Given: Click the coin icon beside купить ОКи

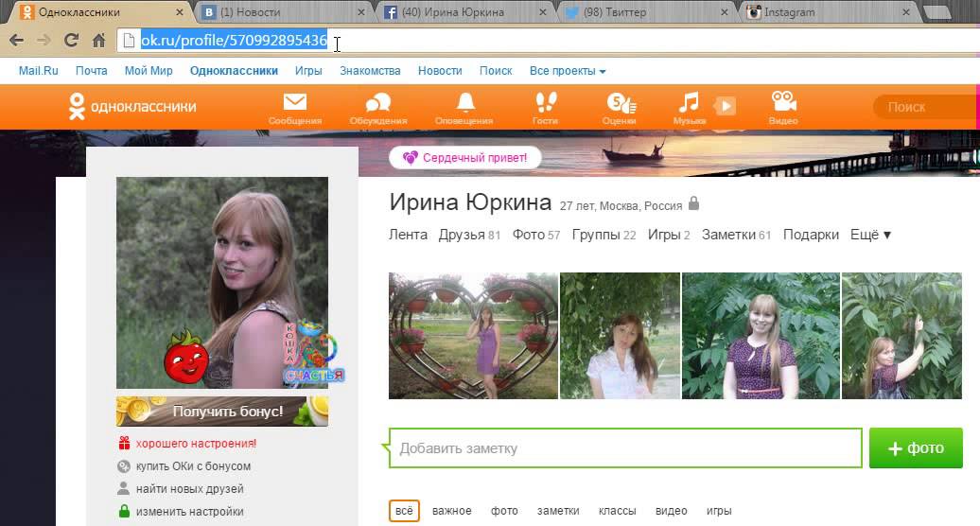Looking at the screenshot, I should (x=124, y=466).
